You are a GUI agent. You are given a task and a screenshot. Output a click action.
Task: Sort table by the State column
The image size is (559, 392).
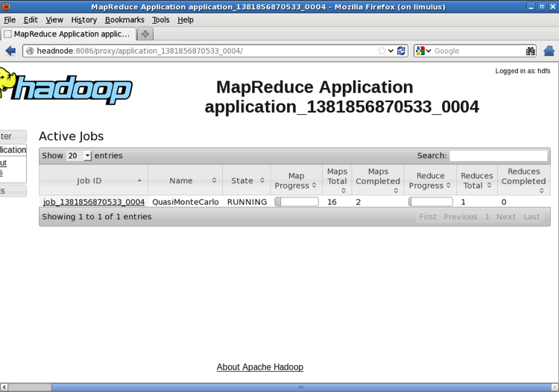[247, 180]
